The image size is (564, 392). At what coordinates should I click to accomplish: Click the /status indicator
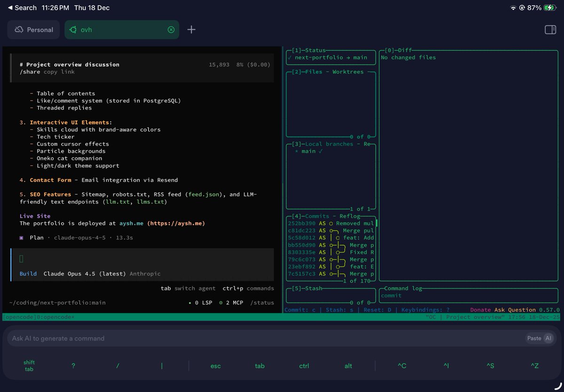point(262,303)
